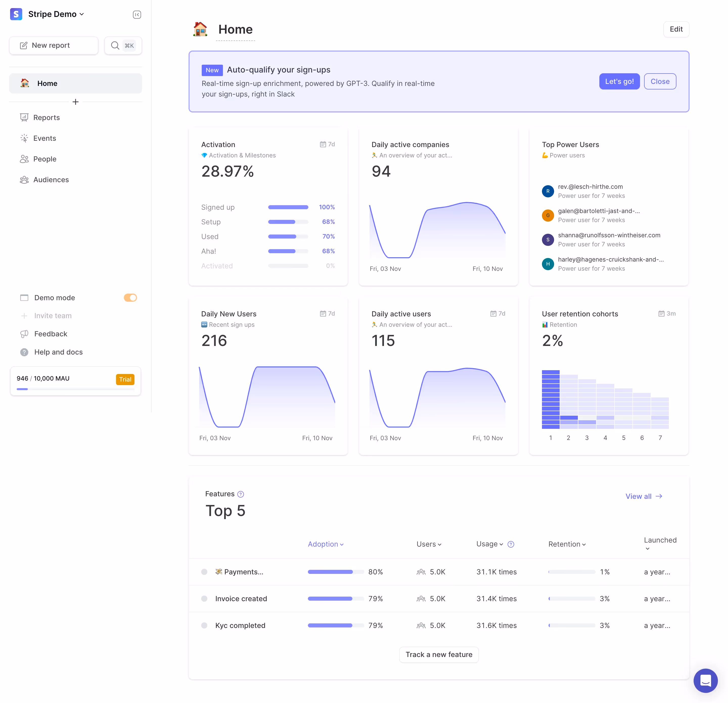Screen dimensions: 728x703
Task: Open the Users column sorter
Action: point(428,544)
